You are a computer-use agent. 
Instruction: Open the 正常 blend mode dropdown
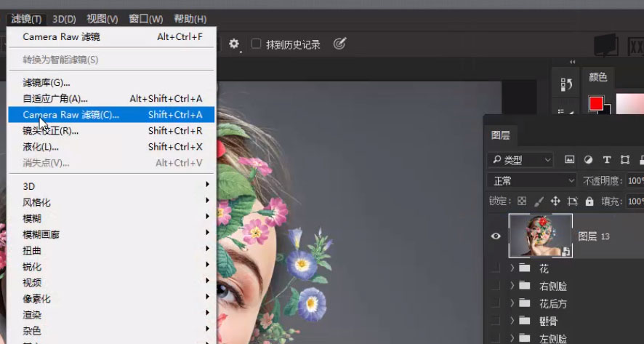532,180
